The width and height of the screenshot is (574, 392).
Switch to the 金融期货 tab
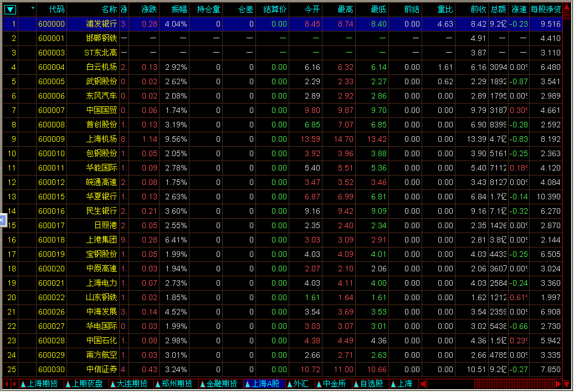click(x=218, y=384)
